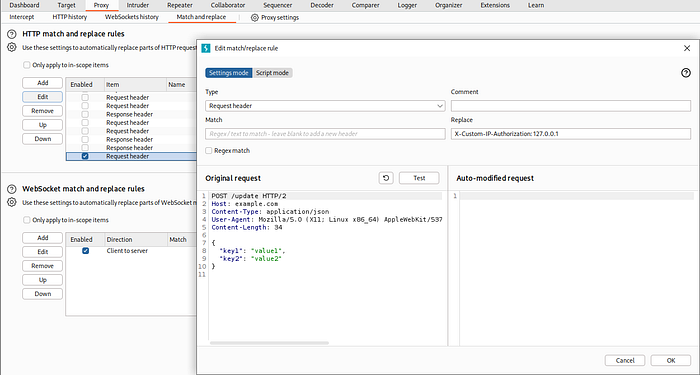
Task: Click the Match input field
Action: [x=325, y=134]
